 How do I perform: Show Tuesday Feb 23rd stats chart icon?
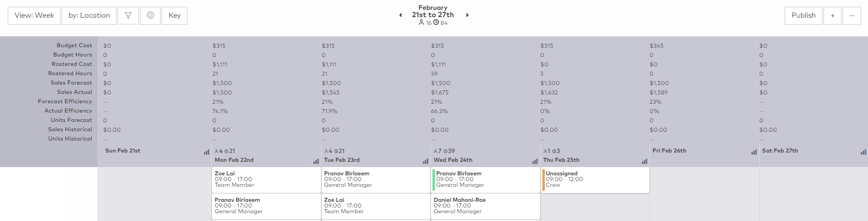click(x=426, y=161)
